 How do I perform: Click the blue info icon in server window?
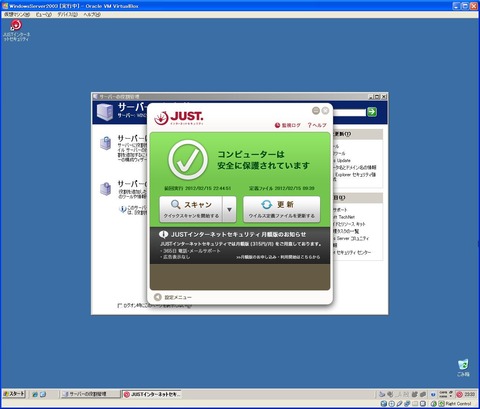pos(122,209)
